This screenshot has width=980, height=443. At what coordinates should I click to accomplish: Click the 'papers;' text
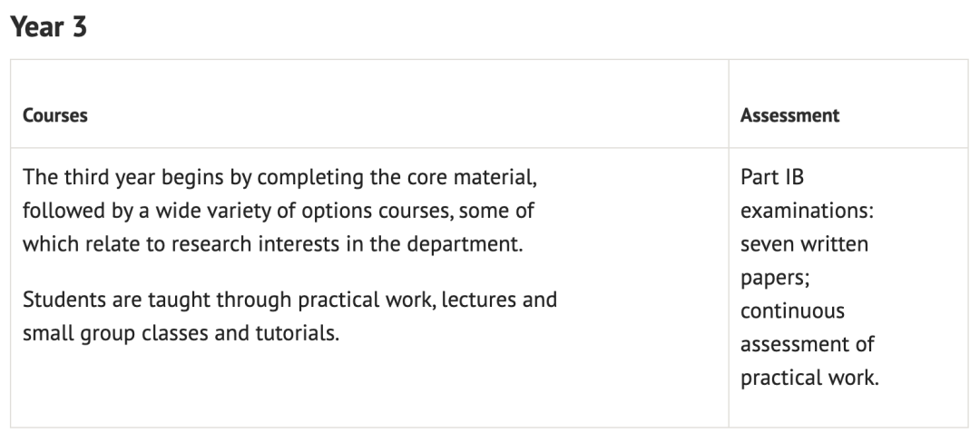(774, 278)
